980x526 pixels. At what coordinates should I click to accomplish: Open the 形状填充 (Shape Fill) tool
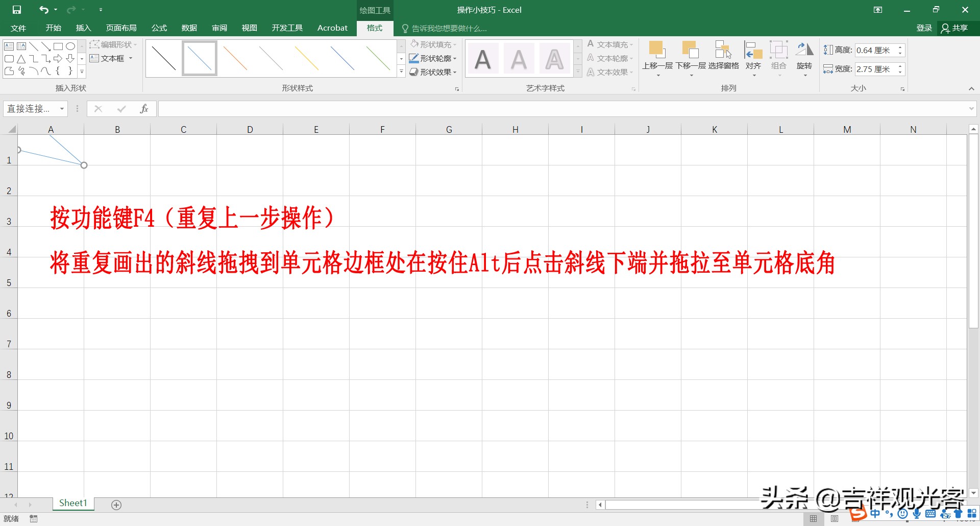pos(433,44)
